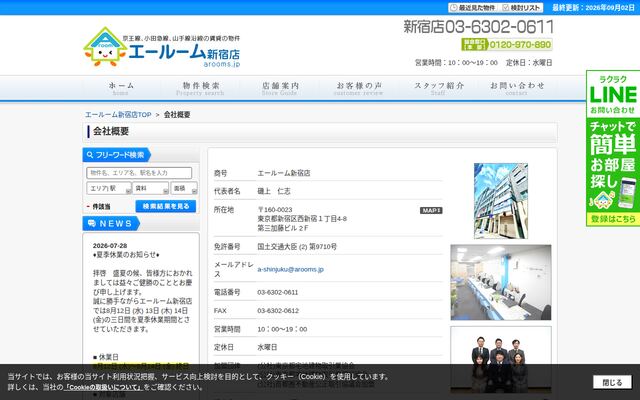View the staff group photo thumbnail
This screenshot has height=400, width=640.
point(501,360)
